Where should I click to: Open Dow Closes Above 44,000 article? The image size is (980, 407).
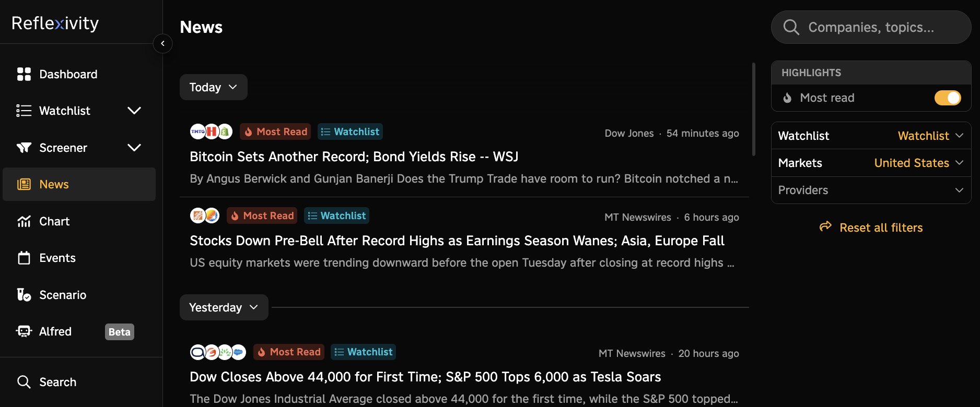(x=425, y=377)
